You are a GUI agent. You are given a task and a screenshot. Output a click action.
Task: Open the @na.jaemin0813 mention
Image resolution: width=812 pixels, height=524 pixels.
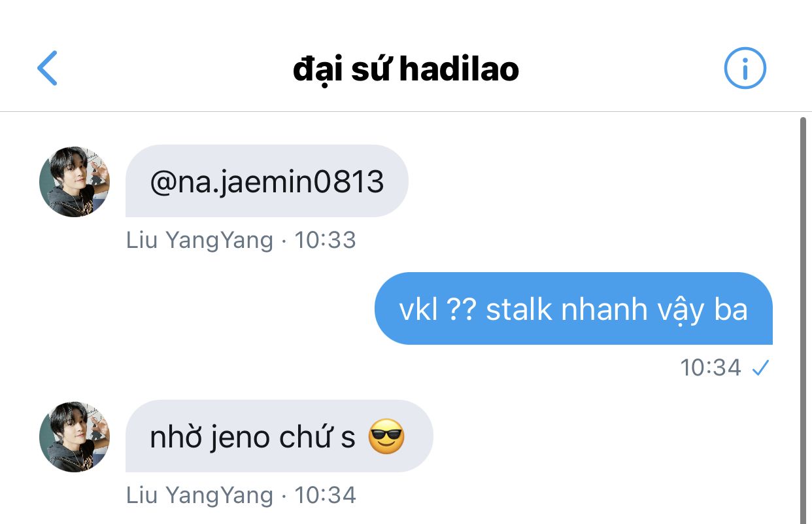pos(267,182)
